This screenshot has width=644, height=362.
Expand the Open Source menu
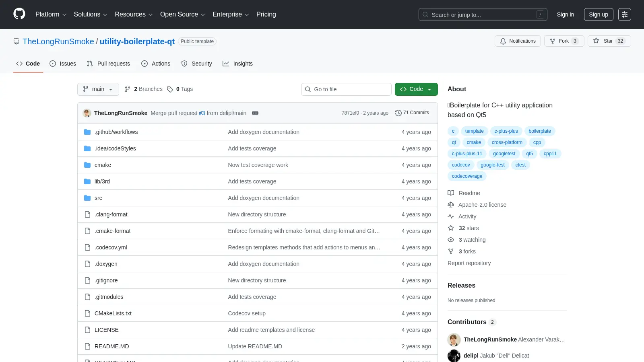(x=182, y=14)
